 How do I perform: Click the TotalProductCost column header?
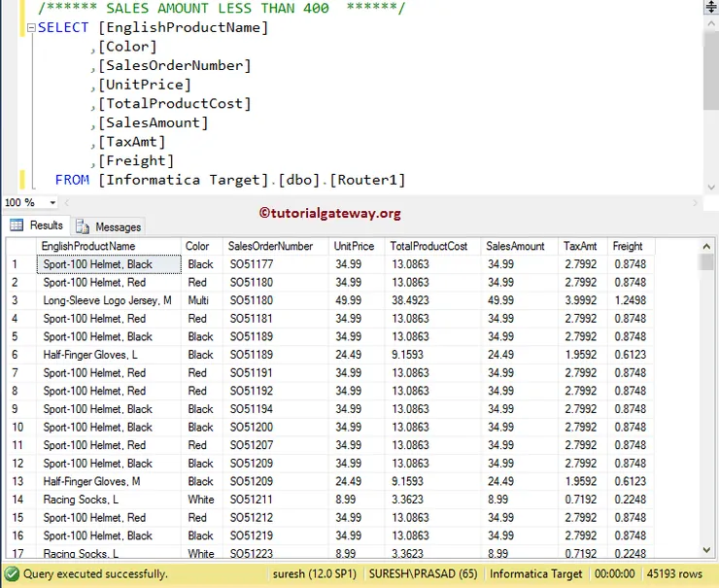(430, 247)
